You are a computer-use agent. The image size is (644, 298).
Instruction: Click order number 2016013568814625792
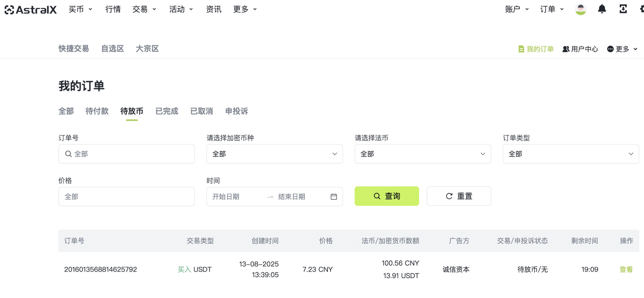[x=101, y=269]
